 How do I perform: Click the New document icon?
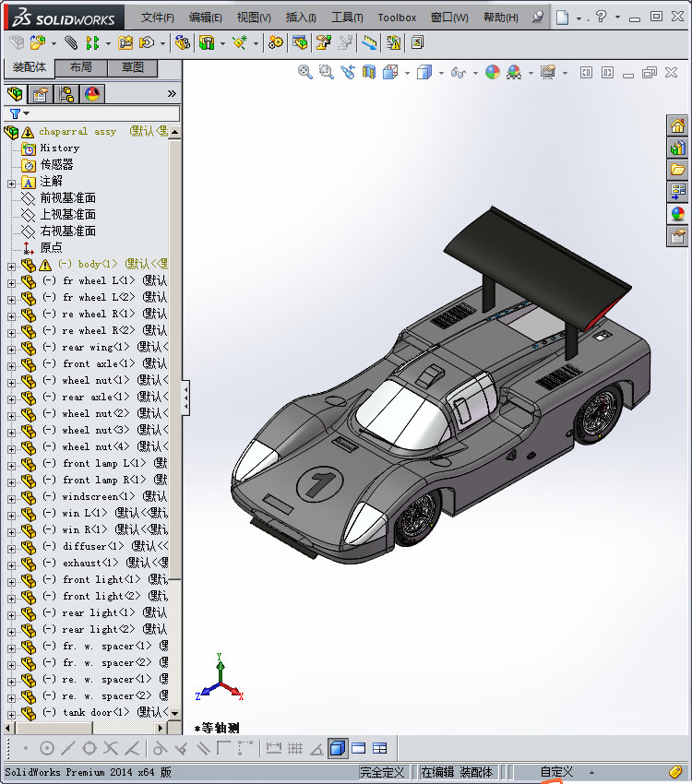click(x=563, y=18)
